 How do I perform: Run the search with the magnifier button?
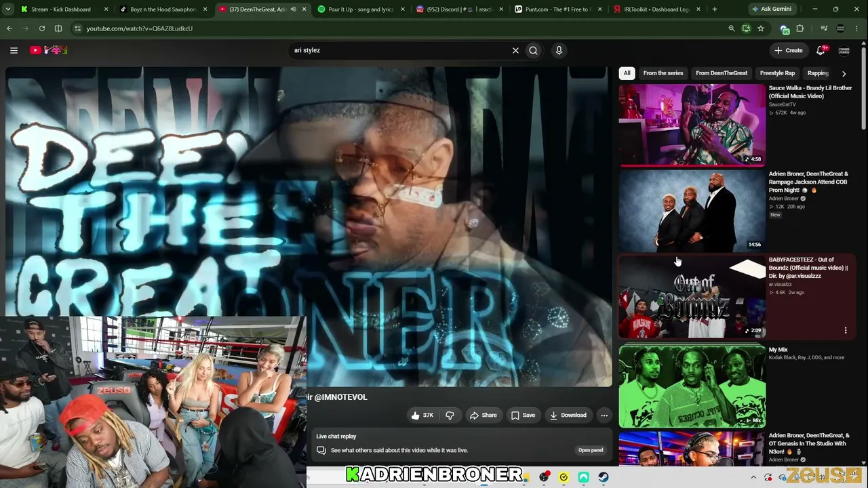(534, 50)
